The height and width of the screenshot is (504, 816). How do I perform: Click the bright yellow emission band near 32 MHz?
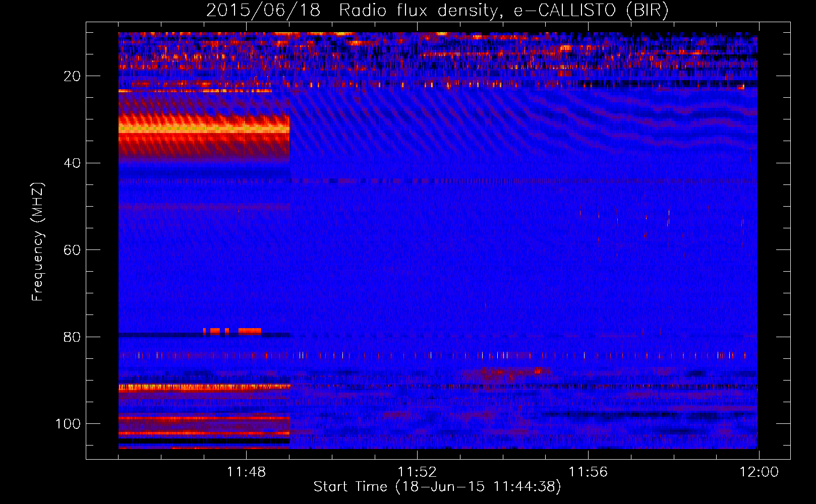point(204,129)
